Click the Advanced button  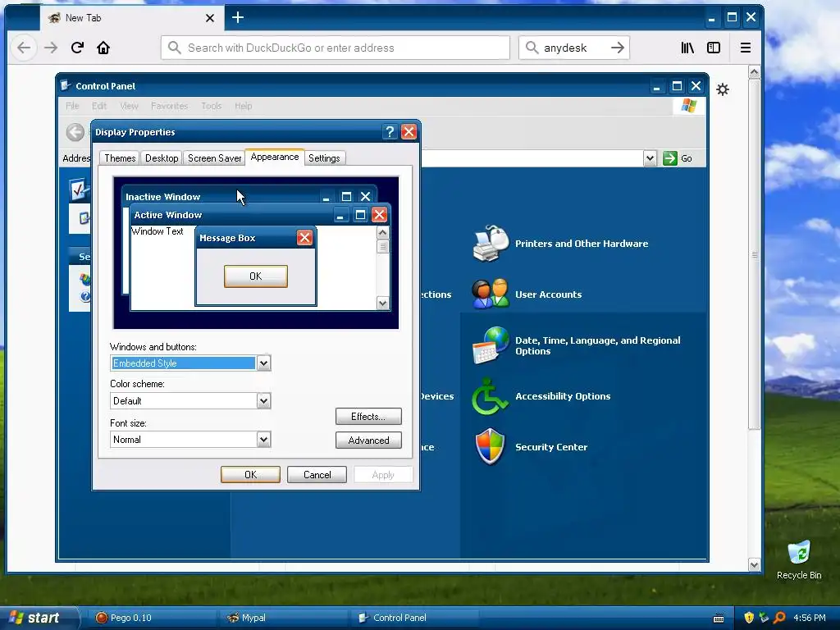[x=368, y=441]
